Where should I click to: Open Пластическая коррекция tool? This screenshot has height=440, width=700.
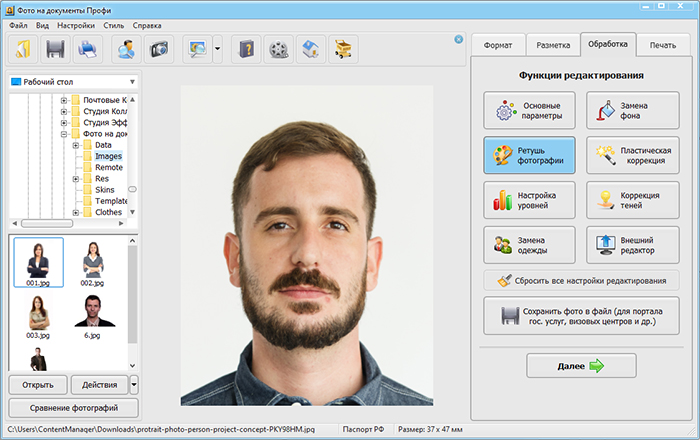point(633,155)
